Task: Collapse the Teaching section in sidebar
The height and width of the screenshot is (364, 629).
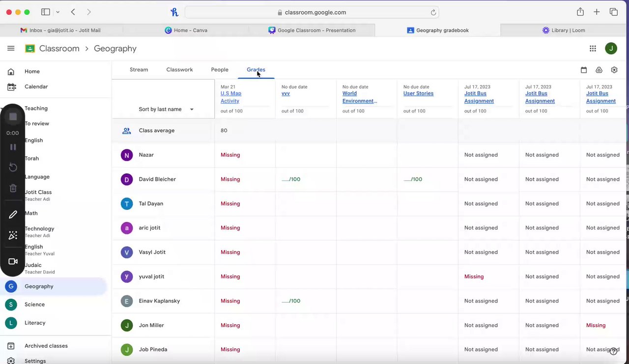Action: pos(3,109)
